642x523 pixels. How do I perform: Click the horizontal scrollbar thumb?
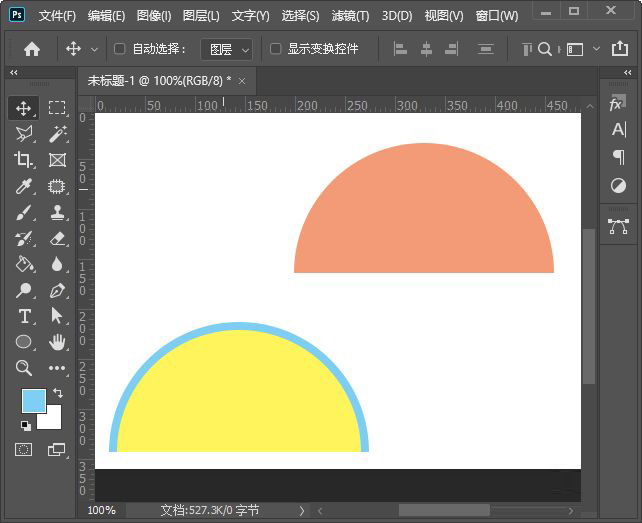pyautogui.click(x=444, y=511)
